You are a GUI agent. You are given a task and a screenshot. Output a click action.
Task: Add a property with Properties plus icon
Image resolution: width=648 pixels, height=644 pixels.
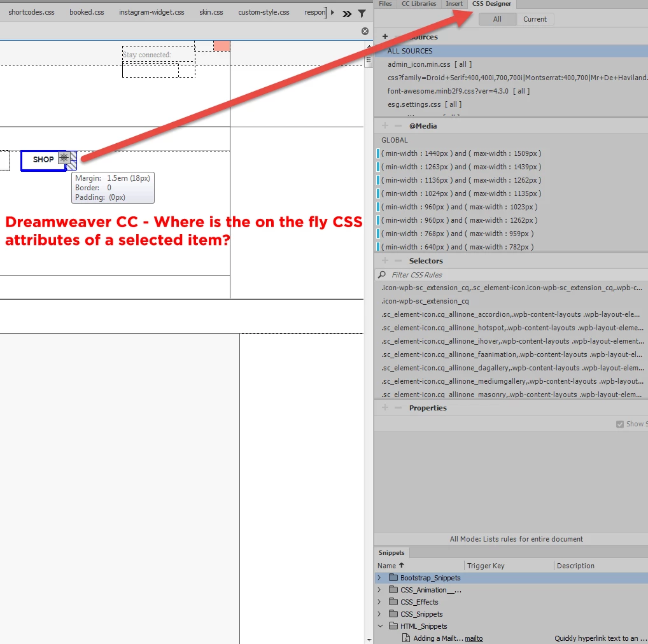click(385, 407)
